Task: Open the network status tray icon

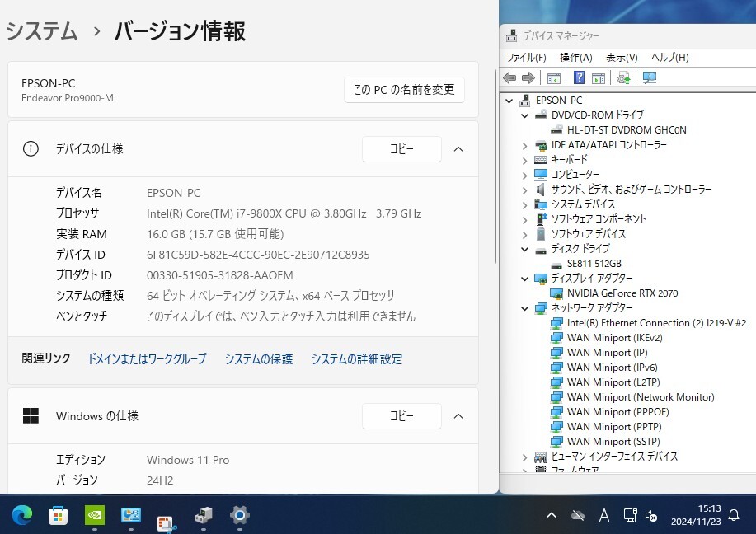Action: click(630, 515)
